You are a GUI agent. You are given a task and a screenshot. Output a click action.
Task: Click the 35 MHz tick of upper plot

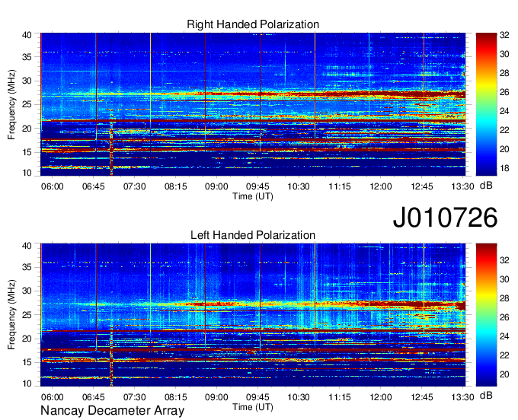pos(27,57)
